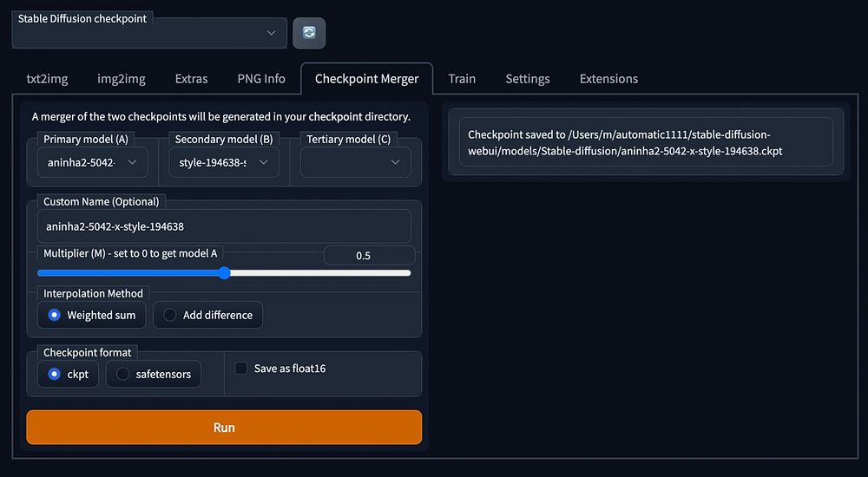Go to the Extras tab

191,78
